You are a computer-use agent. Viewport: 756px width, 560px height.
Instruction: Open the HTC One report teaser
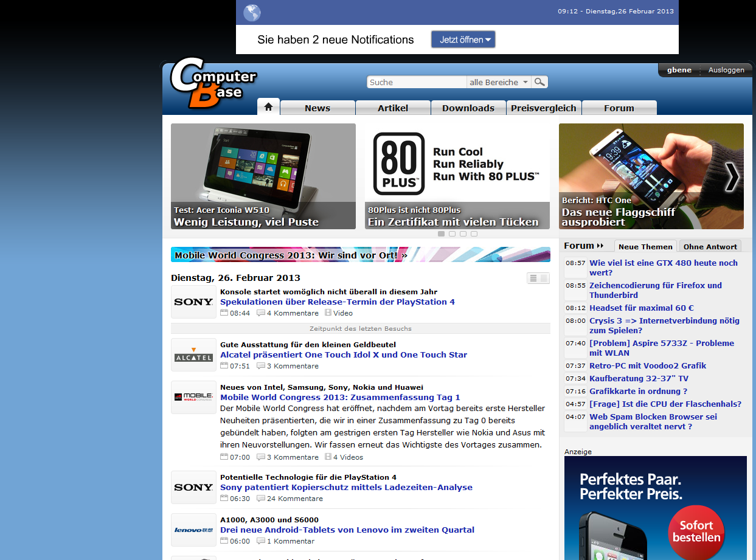point(651,176)
